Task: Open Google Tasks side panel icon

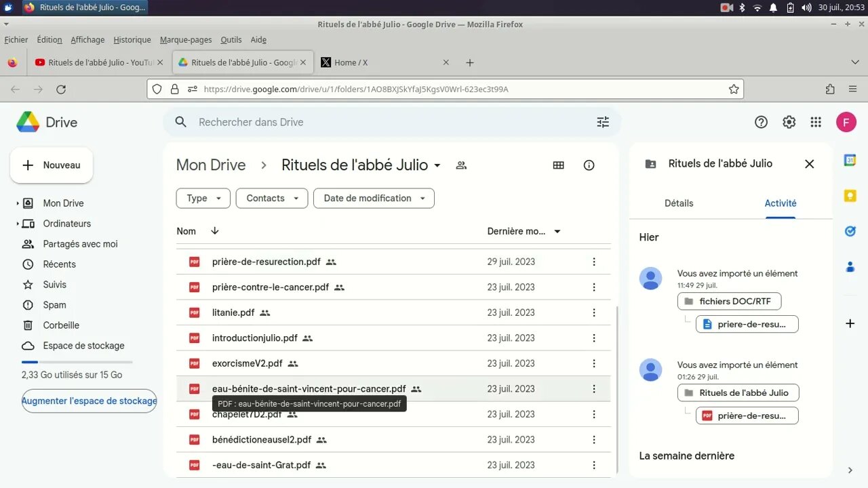Action: pos(850,231)
